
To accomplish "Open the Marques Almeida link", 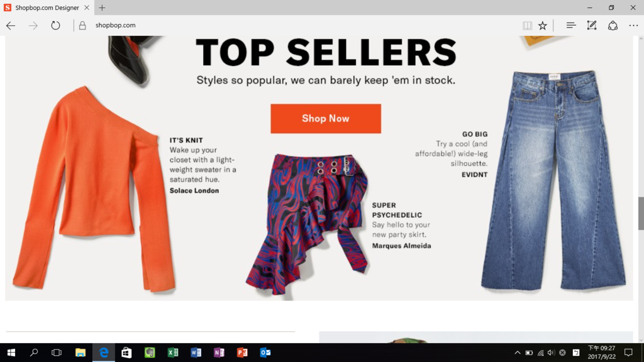I will [x=402, y=246].
